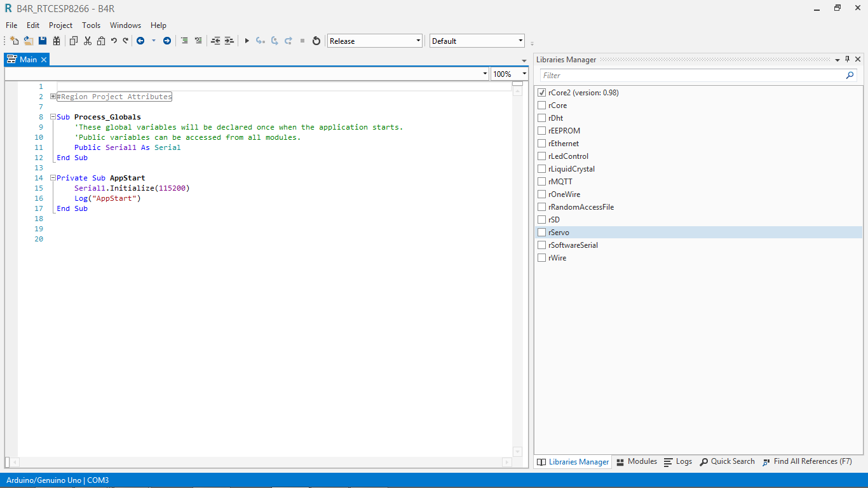Click the Save icon in toolbar
868x488 pixels.
pyautogui.click(x=43, y=41)
